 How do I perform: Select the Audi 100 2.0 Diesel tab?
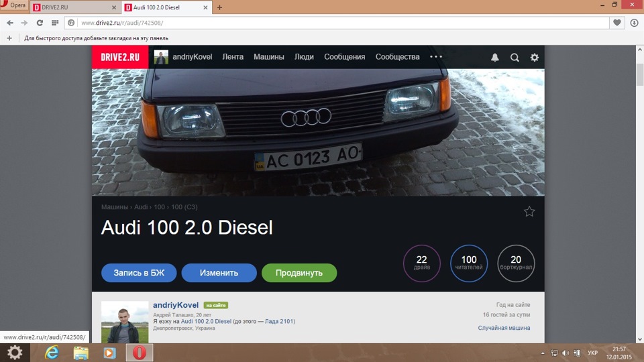[167, 7]
